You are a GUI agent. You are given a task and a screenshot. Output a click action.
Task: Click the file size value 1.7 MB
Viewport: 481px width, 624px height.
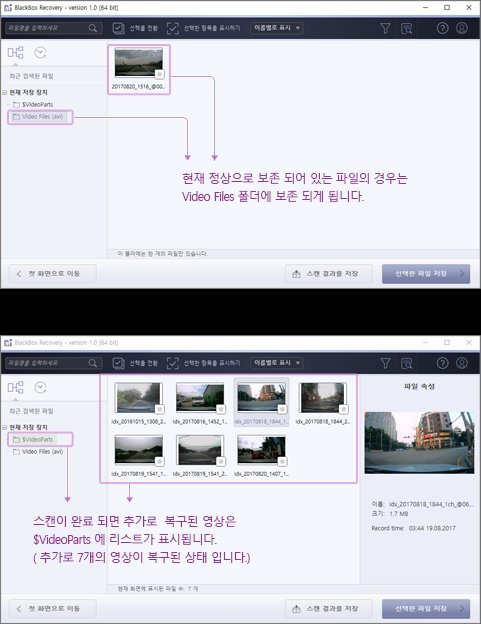tap(399, 514)
